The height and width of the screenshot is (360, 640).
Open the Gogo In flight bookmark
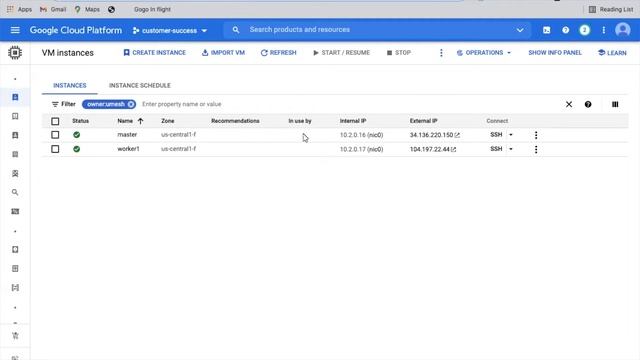click(x=152, y=9)
